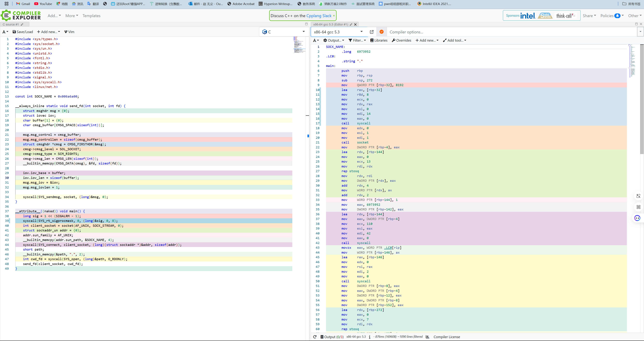Click the translate floating icon at right edge
644x341 pixels.
point(638,196)
